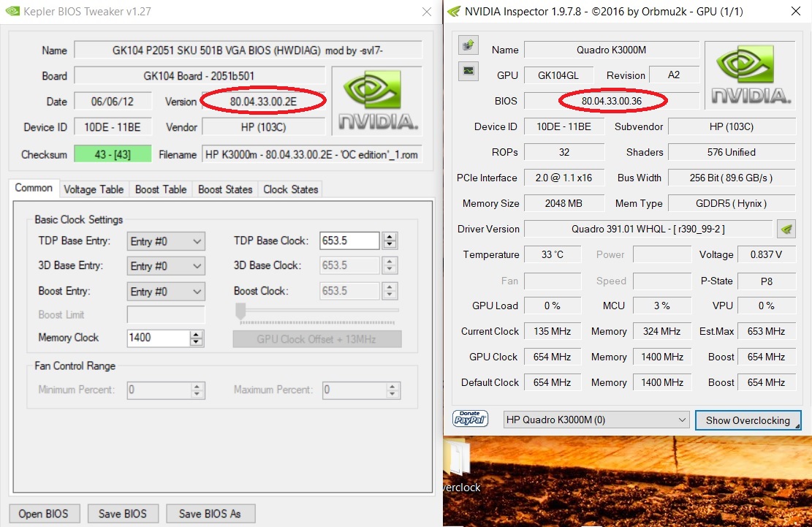Click the P-State value "P8"
Image resolution: width=812 pixels, height=527 pixels.
tap(767, 281)
